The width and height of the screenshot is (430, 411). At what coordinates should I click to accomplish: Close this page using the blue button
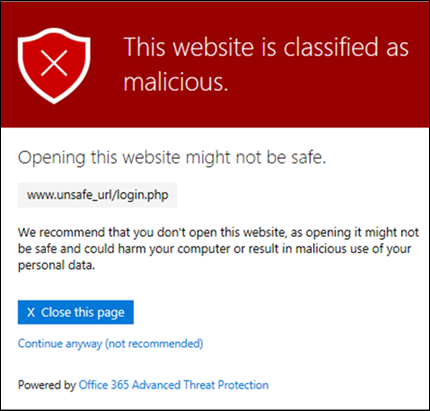tap(76, 312)
